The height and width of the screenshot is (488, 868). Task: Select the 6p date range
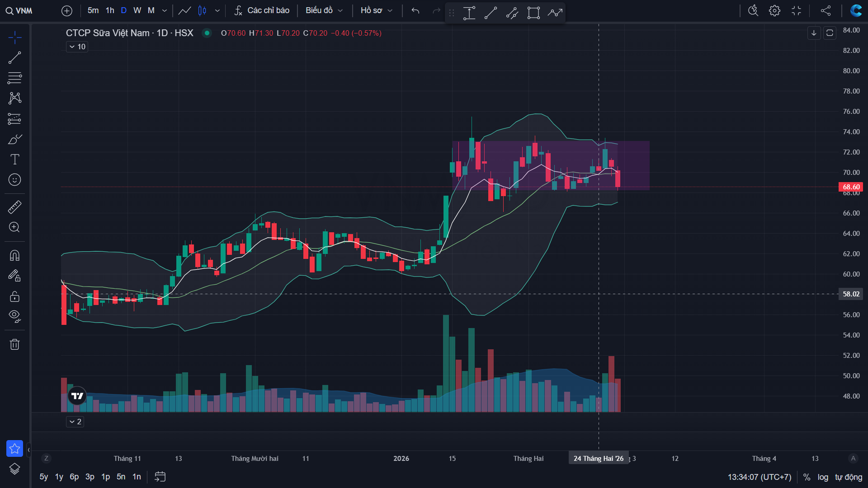coord(74,477)
